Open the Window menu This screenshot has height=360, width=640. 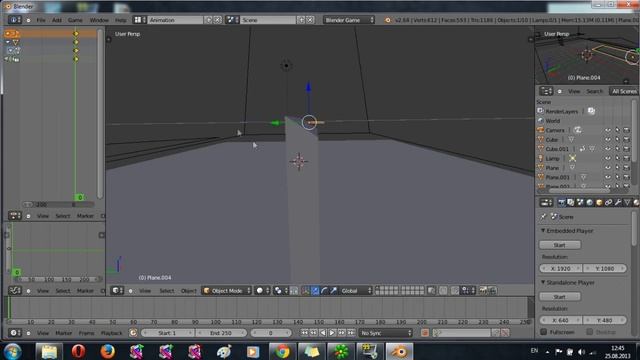99,20
